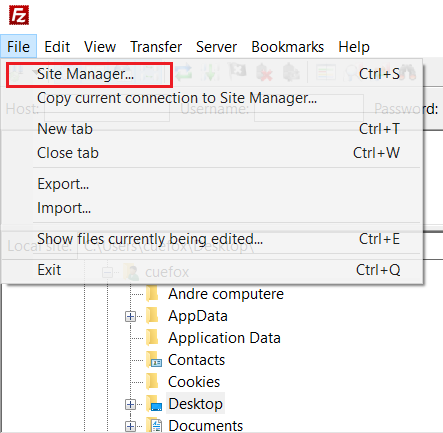443x433 pixels.
Task: Click the Application Data folder icon
Action: [153, 338]
